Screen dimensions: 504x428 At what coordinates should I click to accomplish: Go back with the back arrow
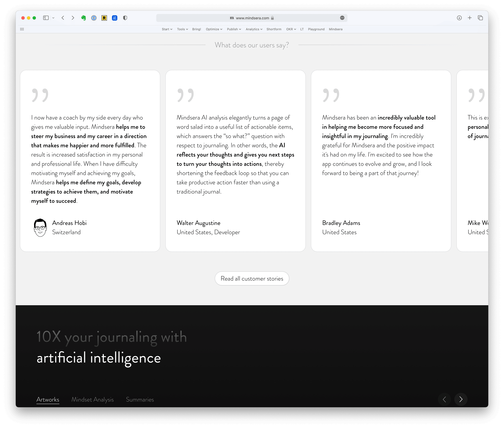click(x=63, y=18)
